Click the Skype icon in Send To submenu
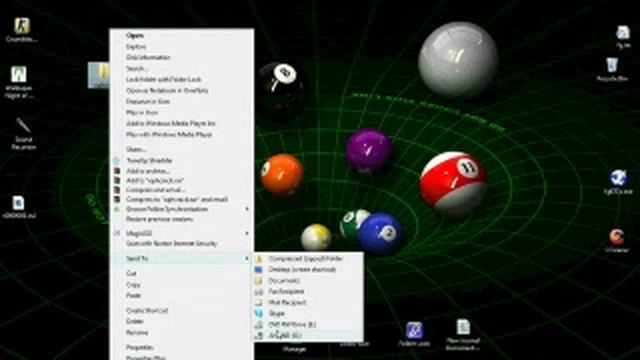This screenshot has height=360, width=640. click(259, 313)
